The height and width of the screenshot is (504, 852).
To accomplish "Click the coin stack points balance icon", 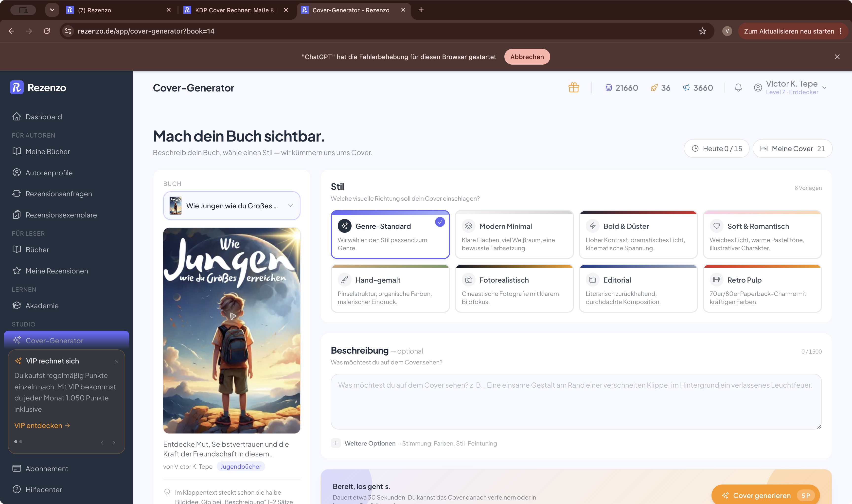I will point(608,88).
